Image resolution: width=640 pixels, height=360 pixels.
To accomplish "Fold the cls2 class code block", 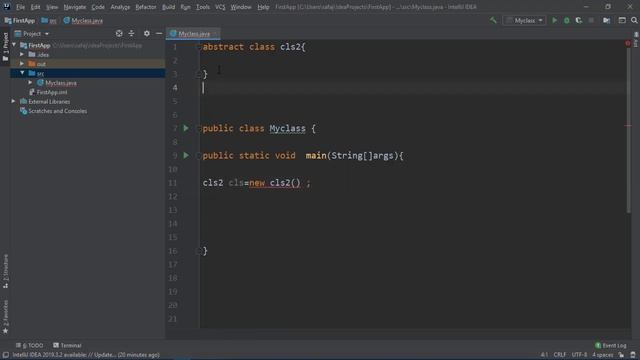I will [x=199, y=47].
